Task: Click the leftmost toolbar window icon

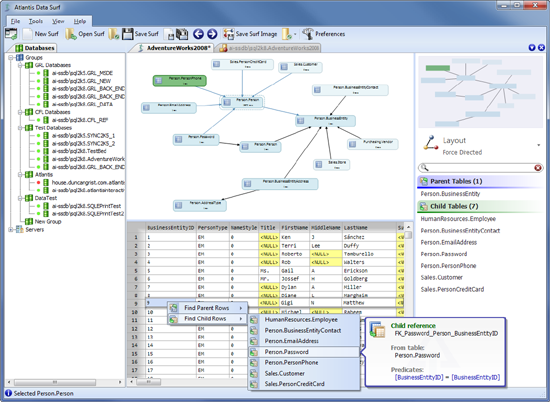Action: (11, 34)
